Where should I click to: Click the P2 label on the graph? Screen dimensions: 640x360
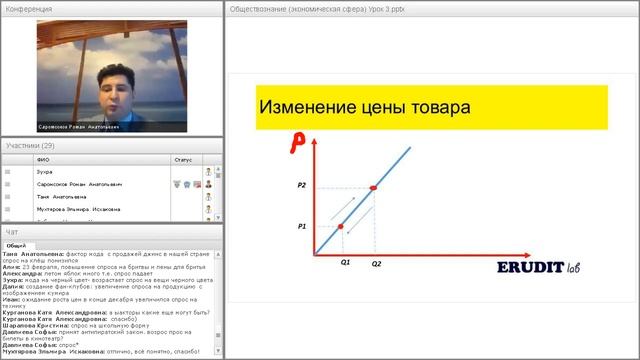(301, 185)
